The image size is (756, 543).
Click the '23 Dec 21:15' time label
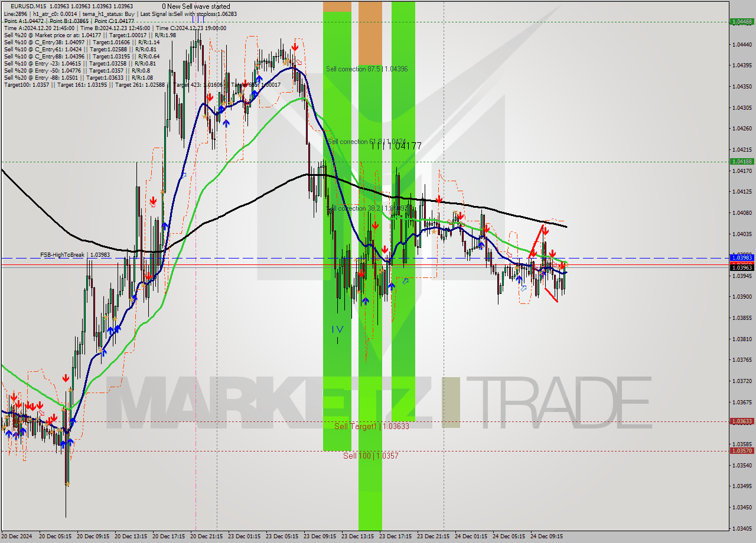click(433, 537)
